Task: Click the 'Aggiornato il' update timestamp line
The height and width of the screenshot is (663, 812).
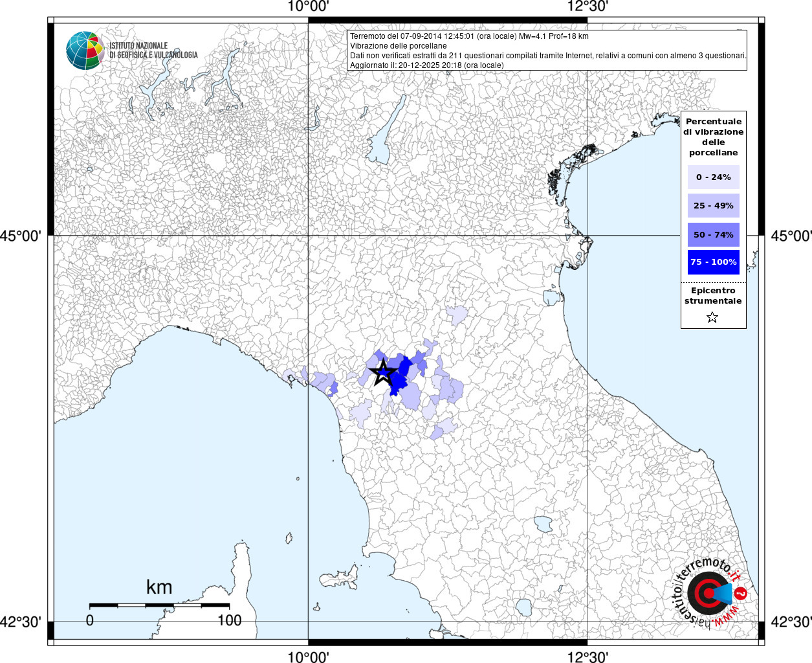Action: point(427,65)
